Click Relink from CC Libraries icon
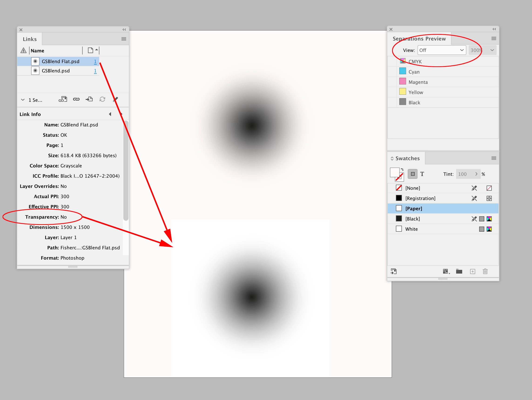 [63, 99]
